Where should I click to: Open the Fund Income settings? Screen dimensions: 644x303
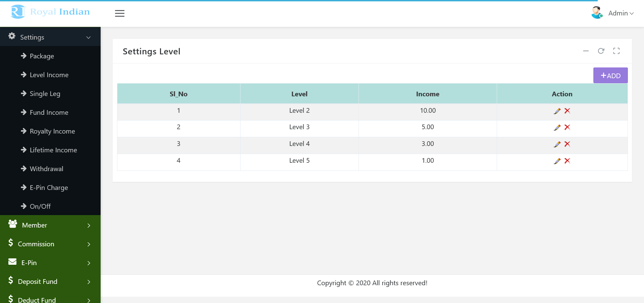[49, 112]
